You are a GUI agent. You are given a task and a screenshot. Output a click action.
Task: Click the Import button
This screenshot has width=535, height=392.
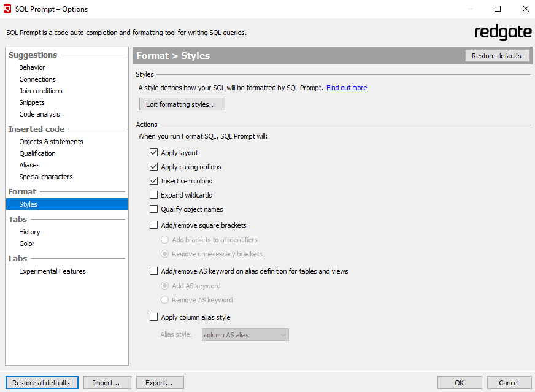coord(107,382)
